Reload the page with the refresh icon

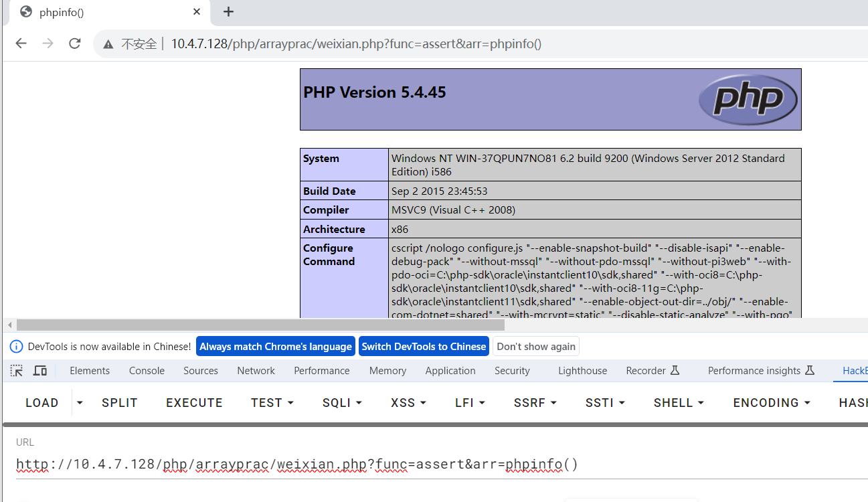point(74,44)
